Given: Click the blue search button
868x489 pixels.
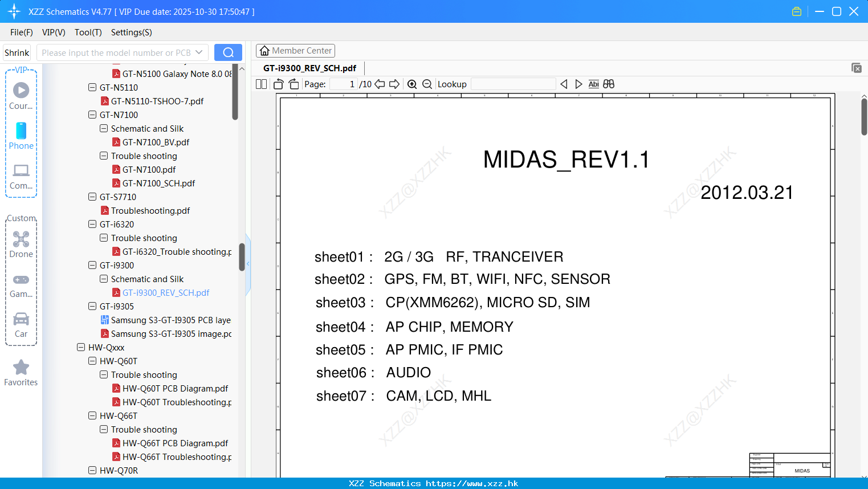Looking at the screenshot, I should (x=228, y=52).
